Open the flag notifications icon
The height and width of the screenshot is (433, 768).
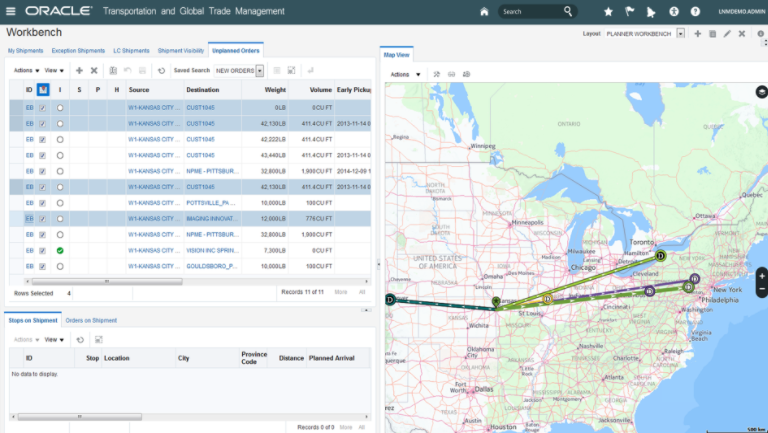tap(629, 11)
